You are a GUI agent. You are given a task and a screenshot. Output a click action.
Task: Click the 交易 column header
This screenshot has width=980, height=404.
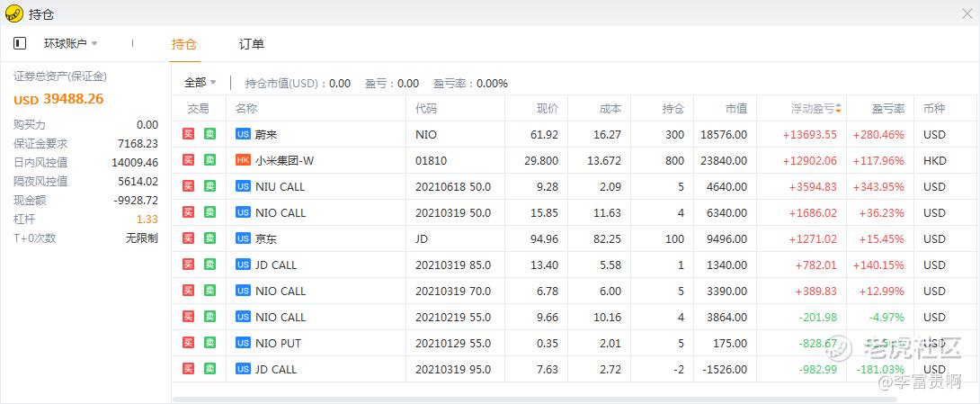(x=198, y=108)
